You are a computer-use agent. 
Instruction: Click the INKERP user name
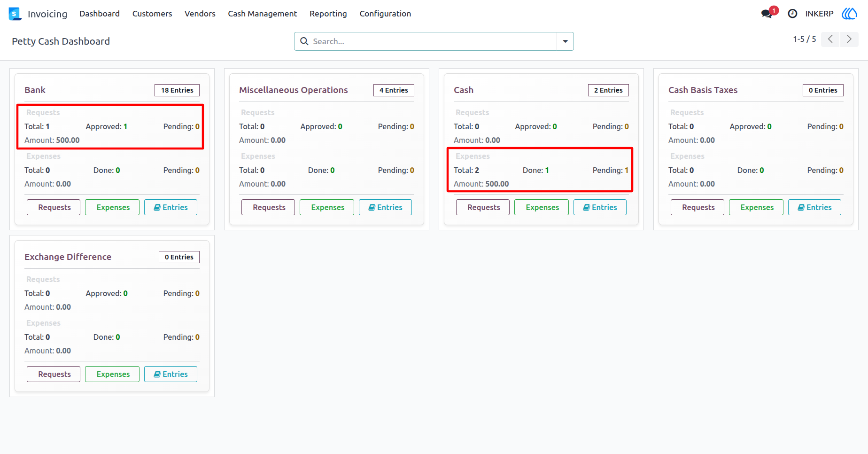(819, 14)
